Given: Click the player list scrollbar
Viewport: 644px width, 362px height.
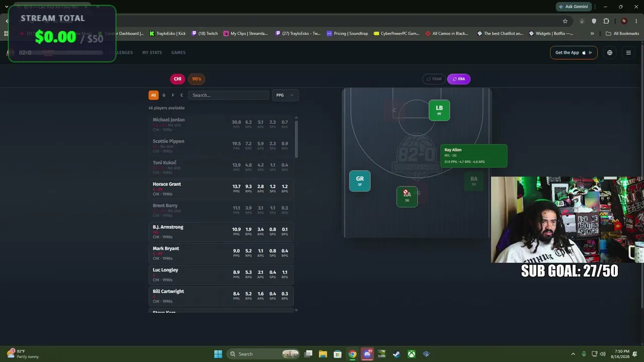Looking at the screenshot, I should point(296,138).
